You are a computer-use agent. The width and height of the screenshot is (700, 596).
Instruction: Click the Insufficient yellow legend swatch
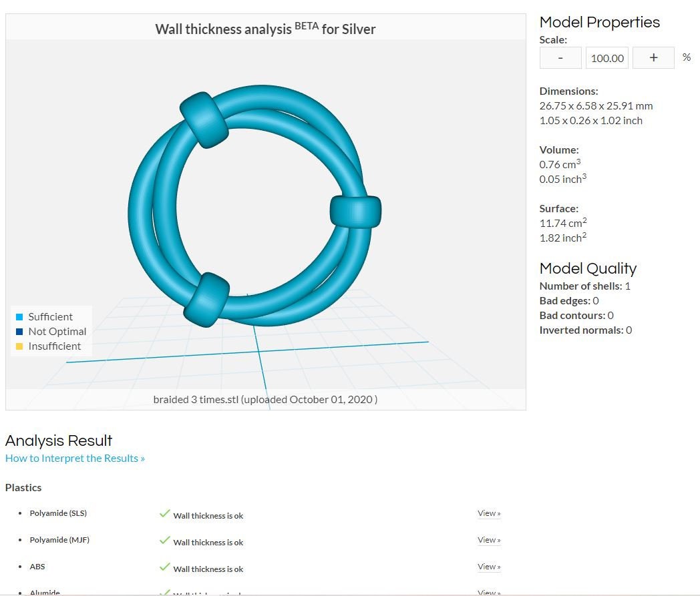[19, 346]
